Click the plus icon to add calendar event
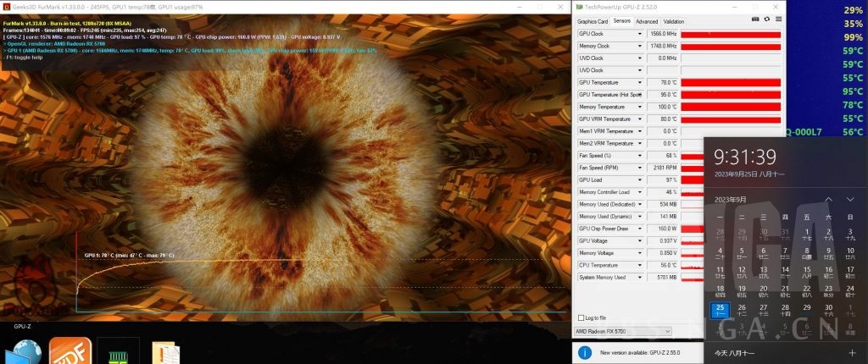 coord(852,352)
